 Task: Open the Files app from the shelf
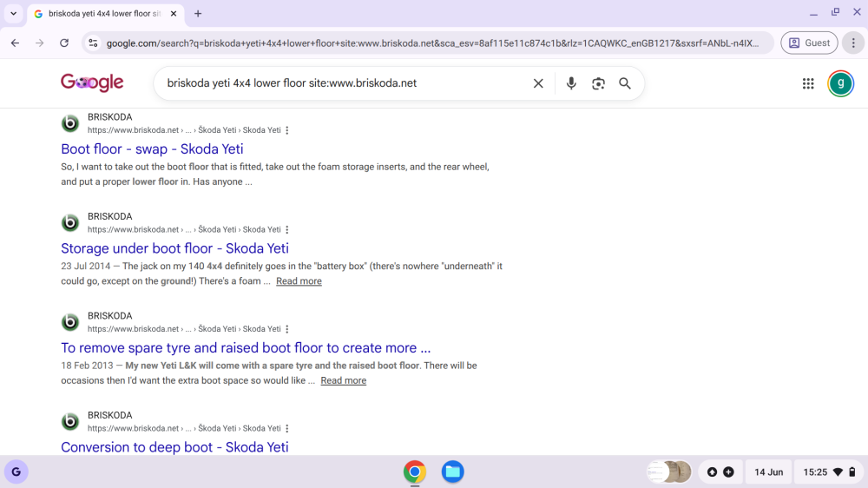point(452,472)
